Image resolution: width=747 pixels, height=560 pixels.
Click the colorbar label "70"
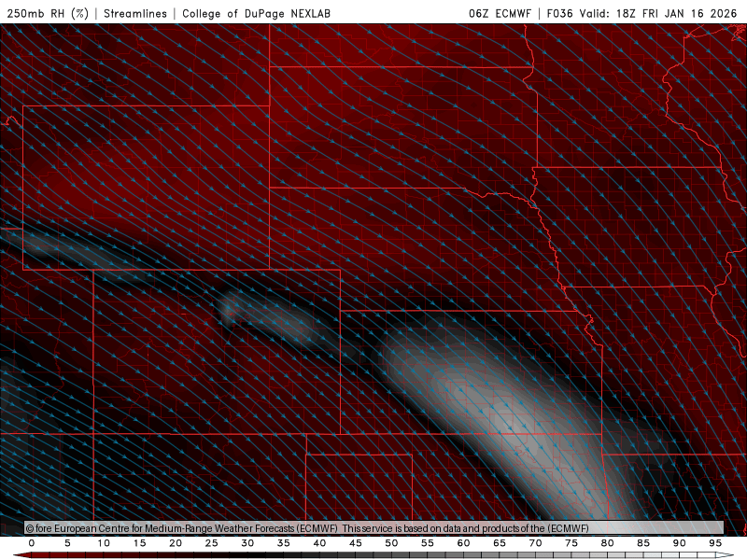click(535, 543)
